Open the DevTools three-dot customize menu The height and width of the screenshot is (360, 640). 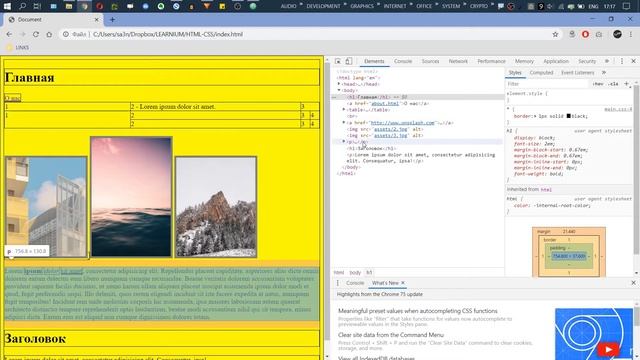(x=622, y=61)
